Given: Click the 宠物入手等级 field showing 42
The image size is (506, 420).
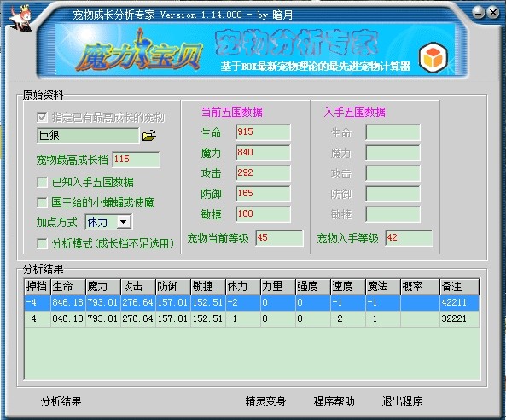Looking at the screenshot, I should (409, 238).
